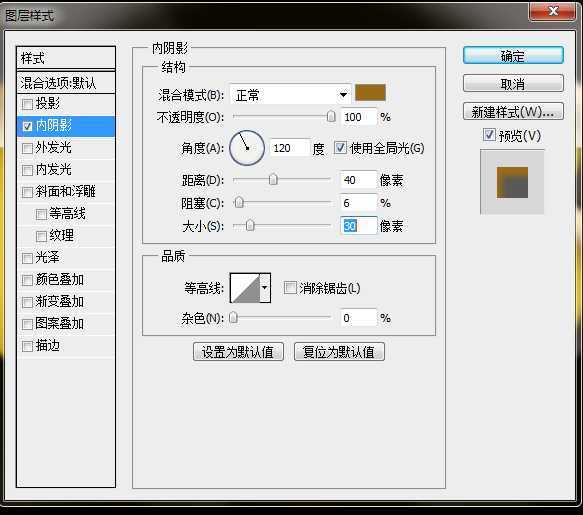Tick the 纹理 texture sub-option checkbox
Image resolution: width=583 pixels, height=515 pixels.
41,236
